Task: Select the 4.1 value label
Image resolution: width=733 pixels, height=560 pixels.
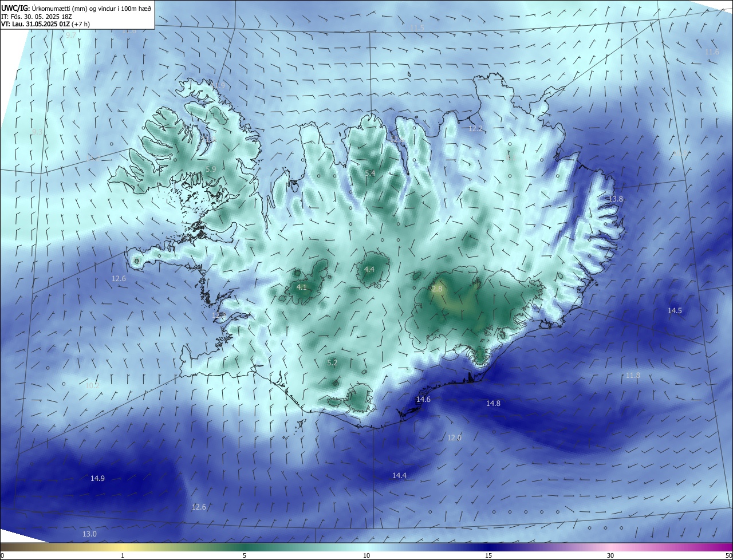Action: tap(302, 287)
